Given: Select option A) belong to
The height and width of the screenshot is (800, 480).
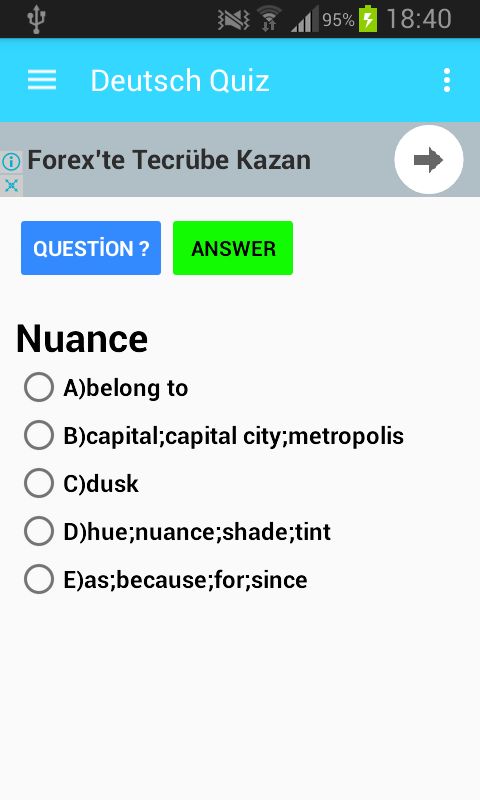Looking at the screenshot, I should (107, 388).
